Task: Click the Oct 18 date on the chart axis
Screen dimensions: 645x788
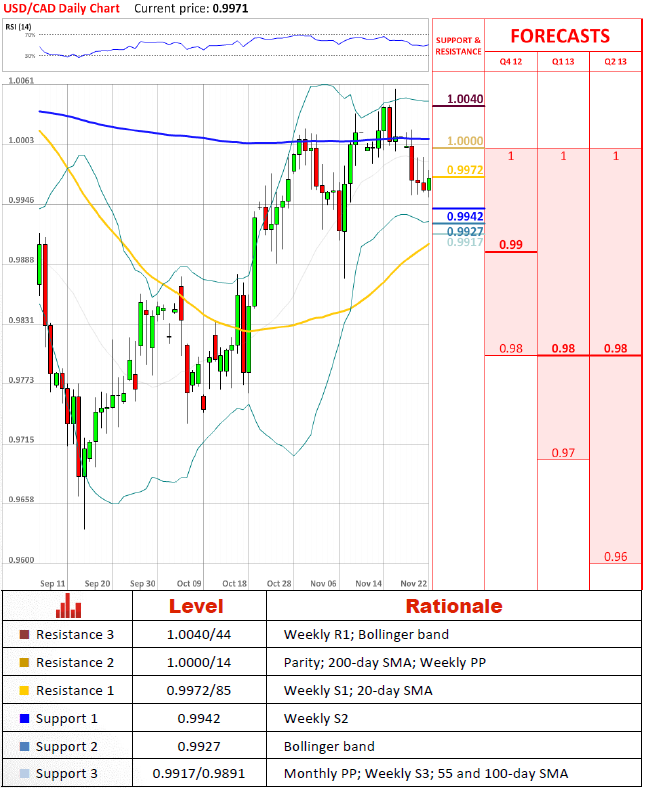Action: pyautogui.click(x=235, y=582)
